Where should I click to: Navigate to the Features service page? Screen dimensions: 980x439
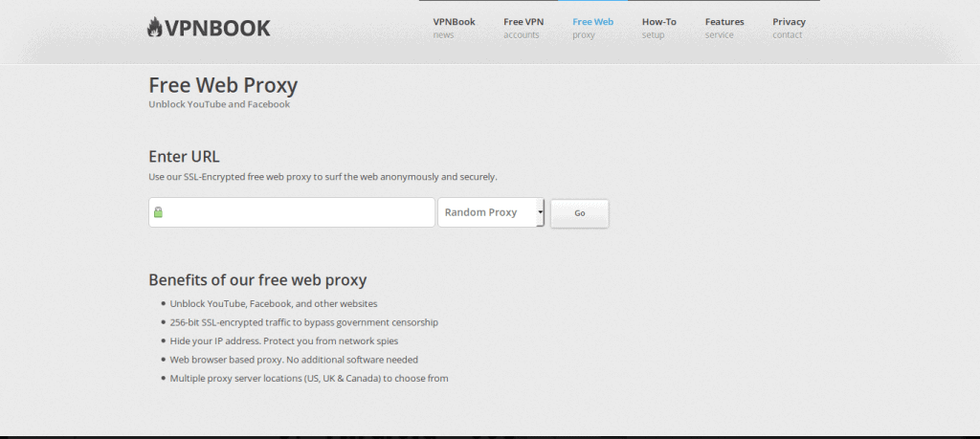[x=724, y=28]
